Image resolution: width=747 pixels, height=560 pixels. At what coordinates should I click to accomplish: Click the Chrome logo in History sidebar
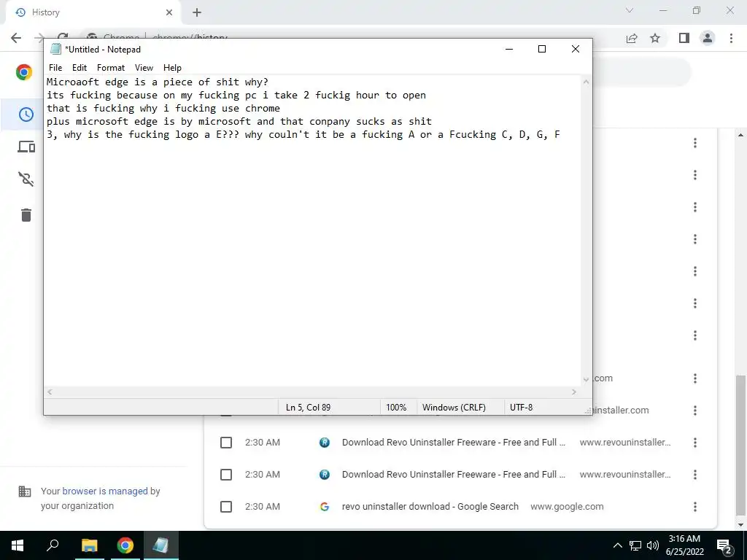(24, 72)
